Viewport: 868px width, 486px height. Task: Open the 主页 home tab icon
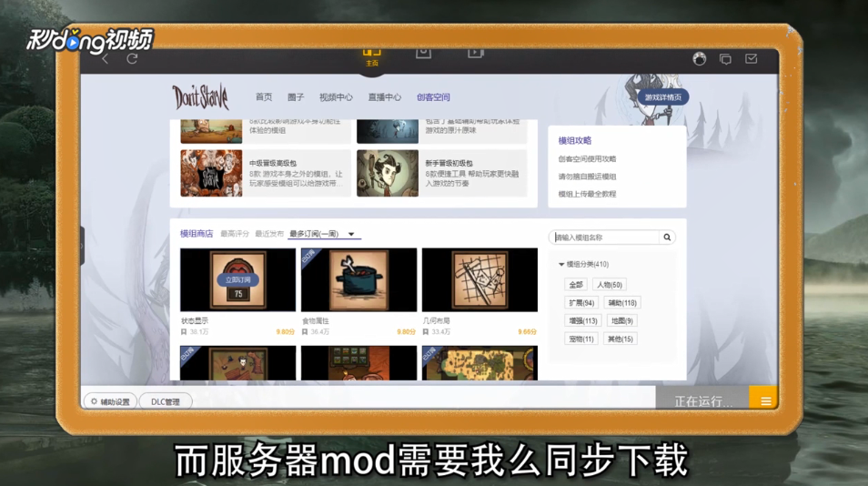372,57
